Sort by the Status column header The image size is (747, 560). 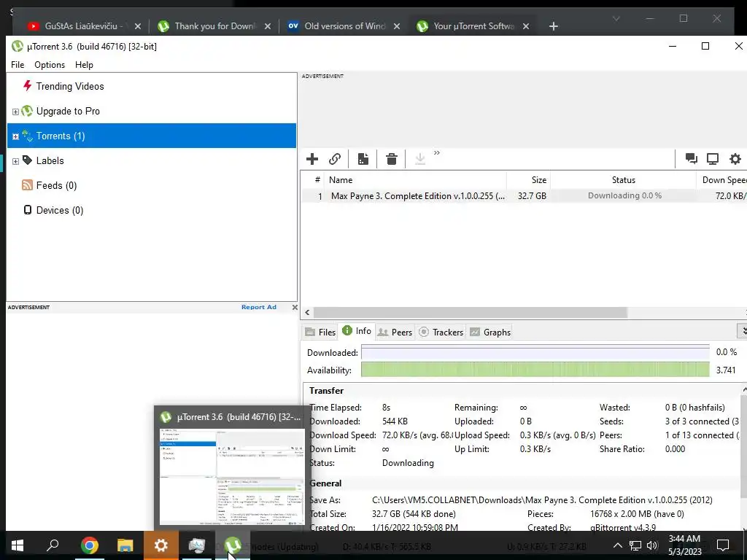click(x=623, y=180)
